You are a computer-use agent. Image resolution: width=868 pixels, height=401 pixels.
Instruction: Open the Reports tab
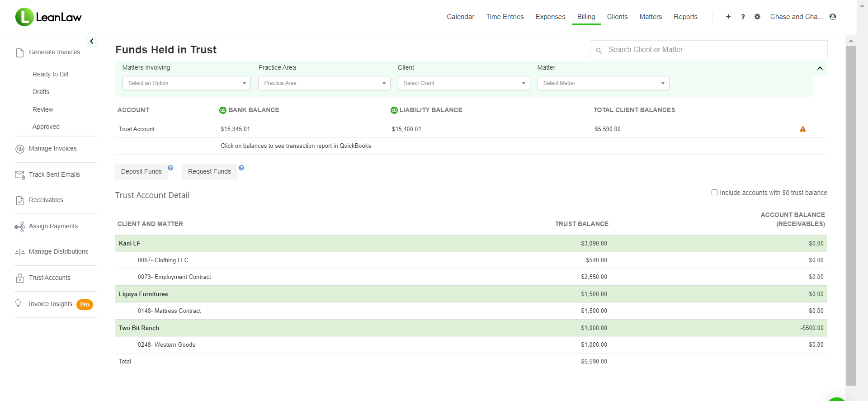click(685, 17)
